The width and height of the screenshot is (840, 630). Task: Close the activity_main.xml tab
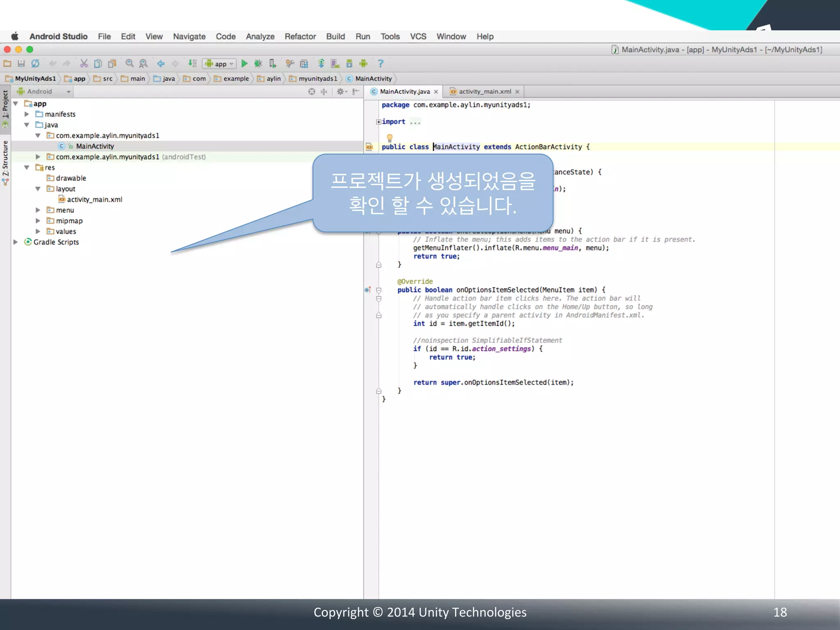click(517, 92)
